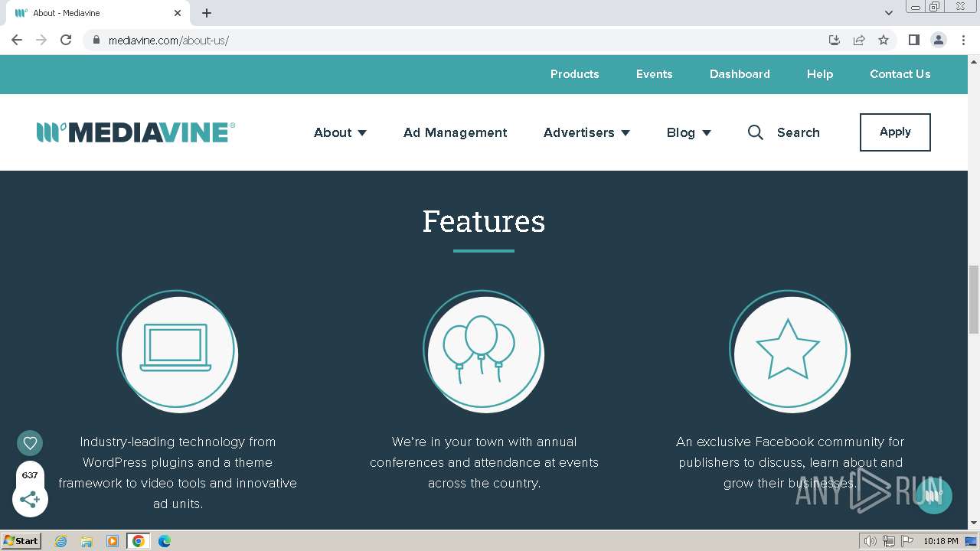Open Products in the top bar
Viewport: 980px width, 551px height.
(x=574, y=74)
